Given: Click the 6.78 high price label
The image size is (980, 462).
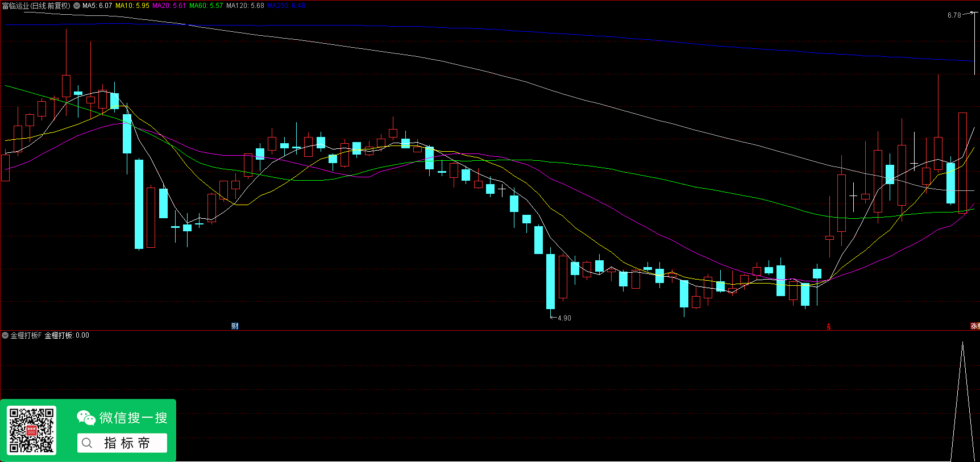Looking at the screenshot, I should coord(954,15).
